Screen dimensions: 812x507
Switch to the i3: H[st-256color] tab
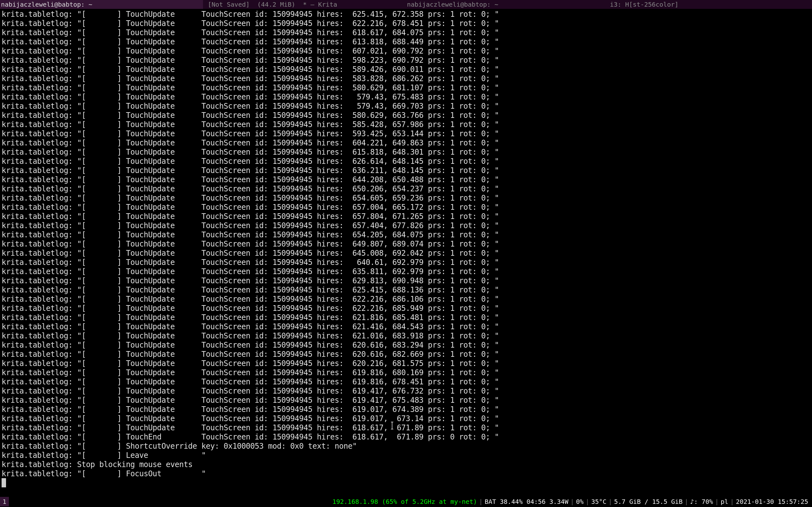[644, 4]
